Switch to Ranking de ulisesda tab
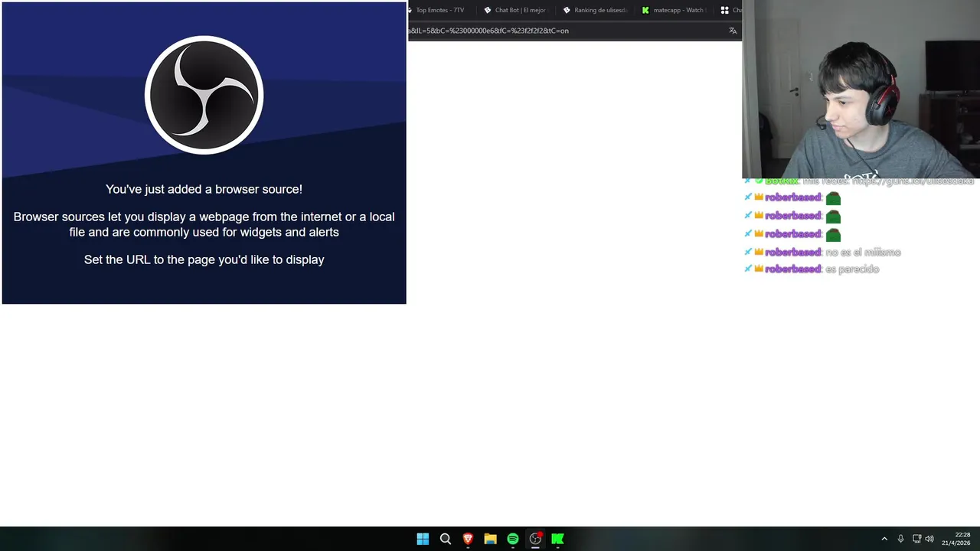Image resolution: width=980 pixels, height=551 pixels. click(x=595, y=11)
